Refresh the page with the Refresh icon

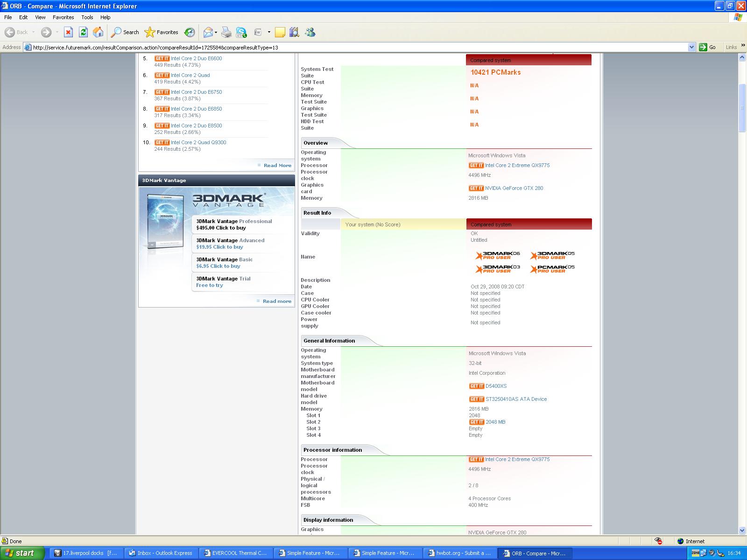click(x=83, y=32)
